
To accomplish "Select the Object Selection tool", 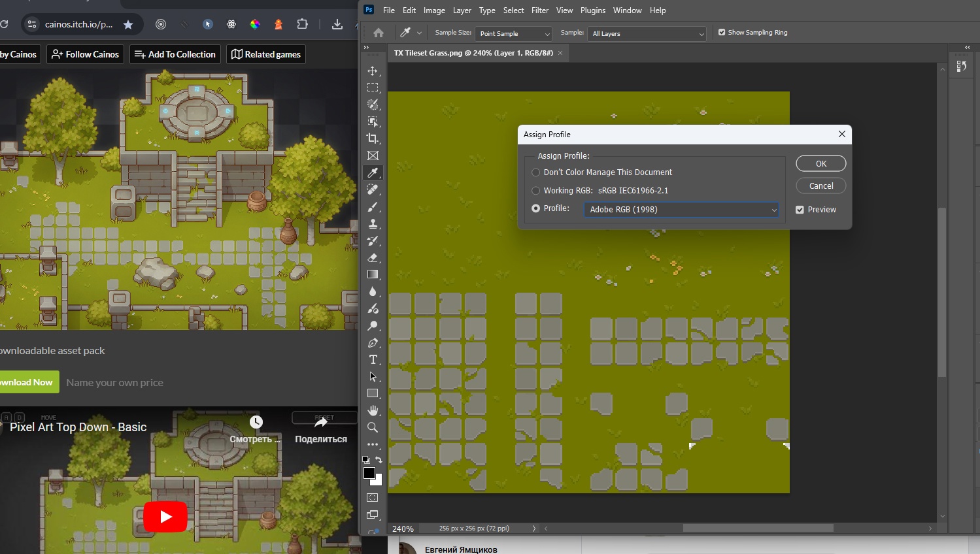I will [373, 122].
